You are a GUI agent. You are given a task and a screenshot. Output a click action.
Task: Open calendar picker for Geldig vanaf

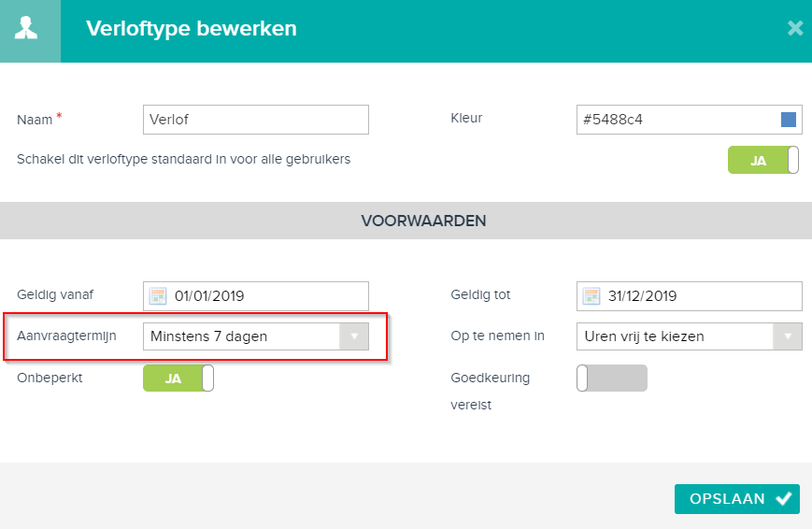158,296
